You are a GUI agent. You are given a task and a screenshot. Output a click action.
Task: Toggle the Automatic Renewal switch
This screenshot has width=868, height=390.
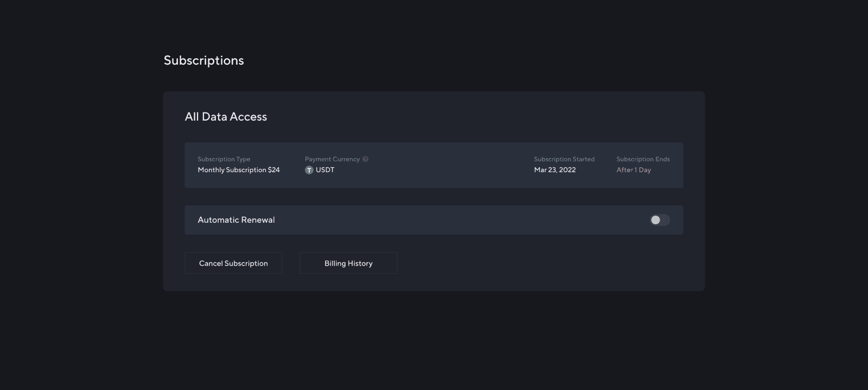click(660, 220)
